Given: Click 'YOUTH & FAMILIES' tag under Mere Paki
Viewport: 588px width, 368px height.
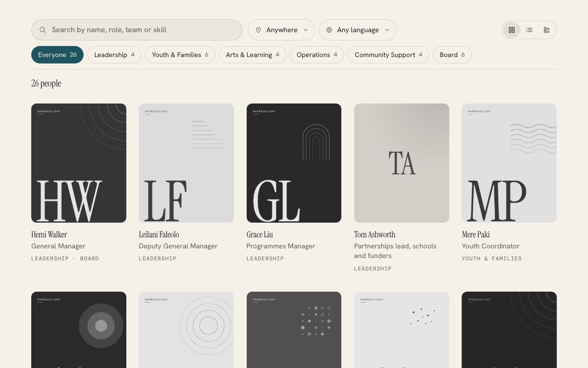Looking at the screenshot, I should click(x=492, y=259).
